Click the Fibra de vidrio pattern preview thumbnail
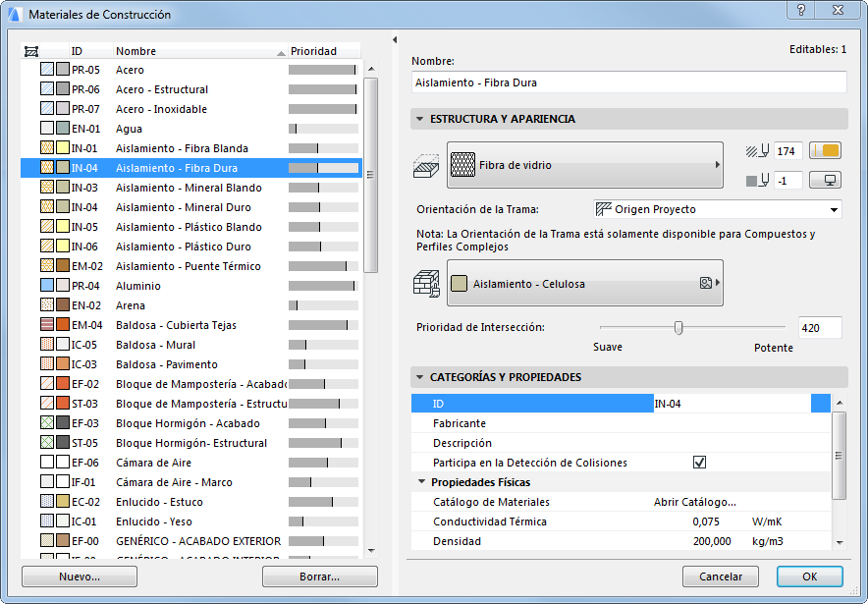The height and width of the screenshot is (604, 868). pos(462,165)
